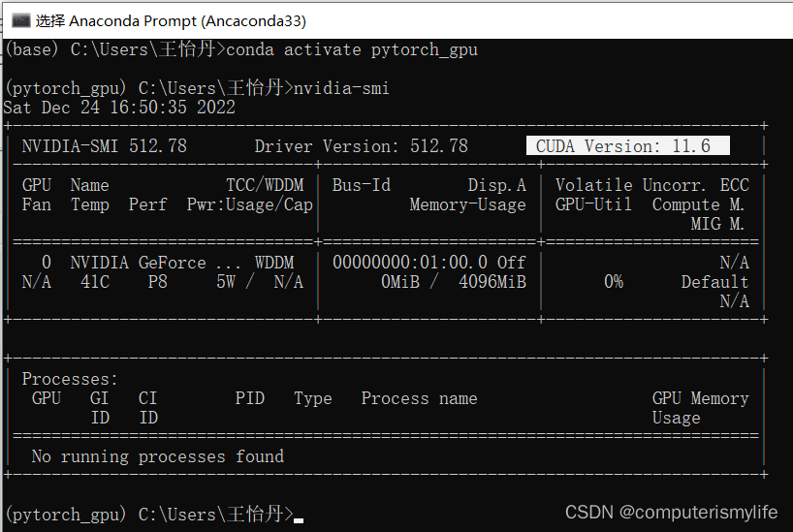Viewport: 793px width, 532px height.
Task: Click compute mode 'Default'
Action: click(x=714, y=282)
